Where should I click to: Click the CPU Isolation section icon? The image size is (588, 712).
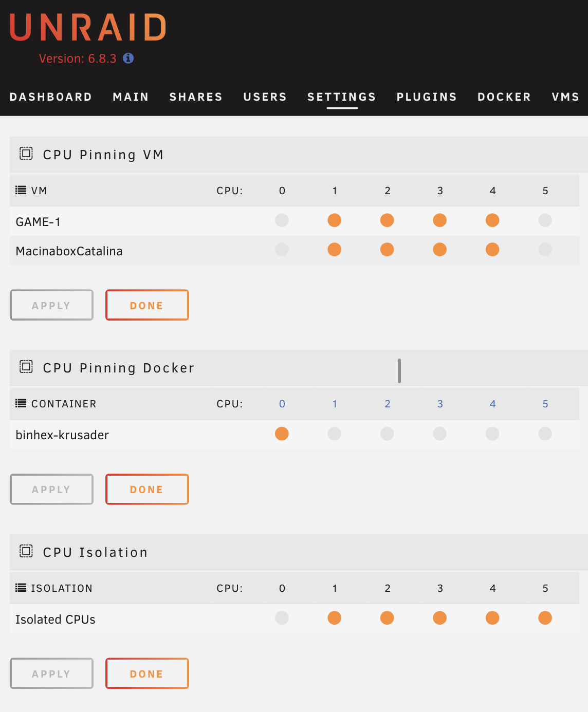tap(26, 551)
